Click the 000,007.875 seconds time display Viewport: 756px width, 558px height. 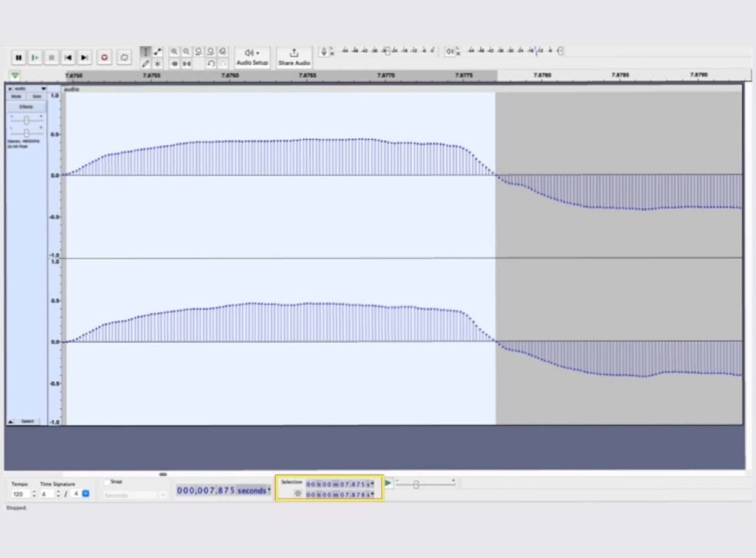pyautogui.click(x=221, y=491)
